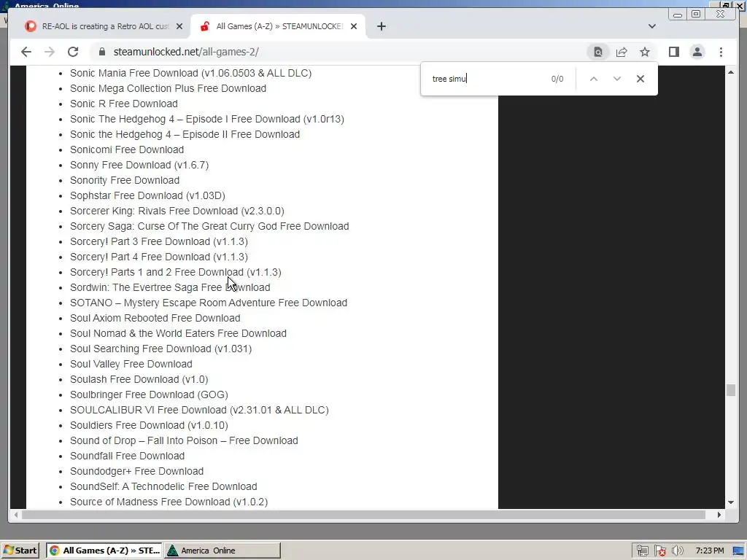Click vertical scrollbar down arrow
The height and width of the screenshot is (560, 747).
click(731, 502)
